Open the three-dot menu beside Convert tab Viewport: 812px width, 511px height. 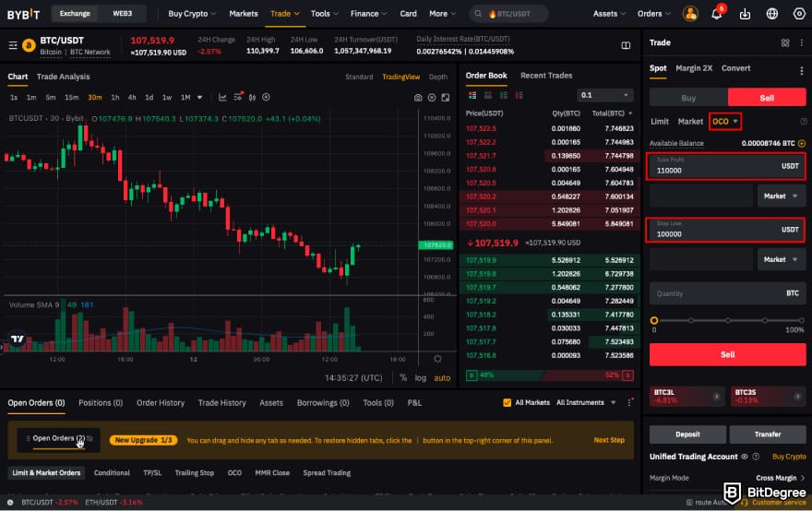(x=801, y=71)
